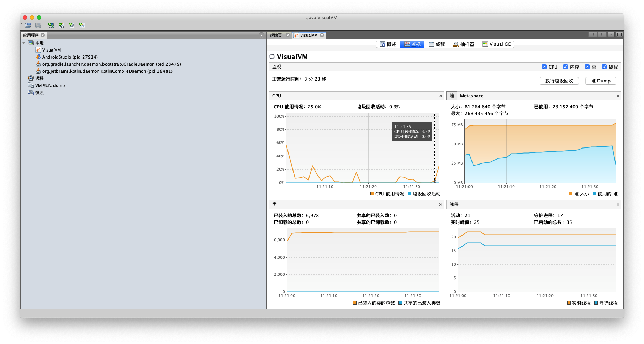Click the 堆 Dump button

(x=601, y=81)
